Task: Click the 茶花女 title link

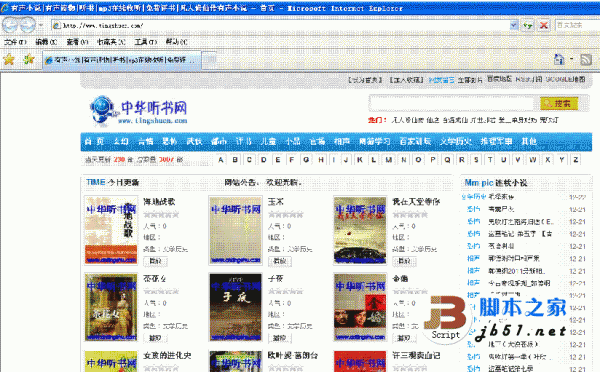Action: point(155,279)
